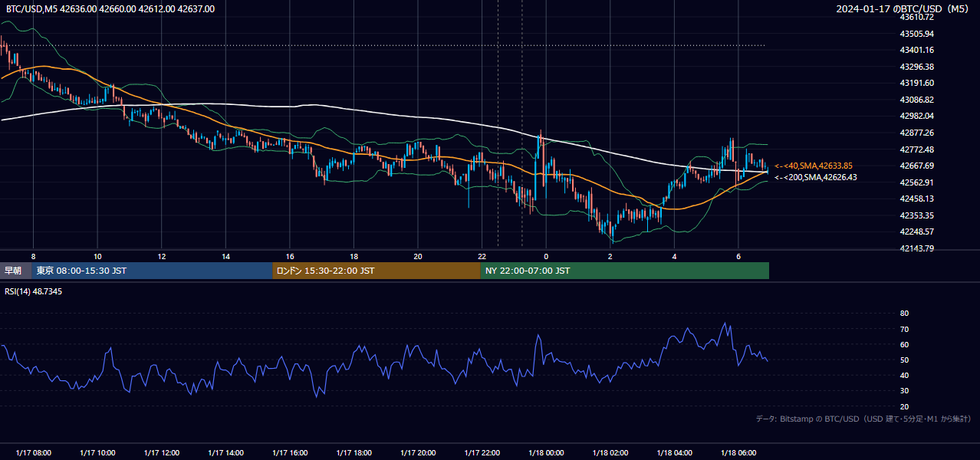Click the 30 level on RSI scale
The height and width of the screenshot is (460, 980).
click(905, 391)
